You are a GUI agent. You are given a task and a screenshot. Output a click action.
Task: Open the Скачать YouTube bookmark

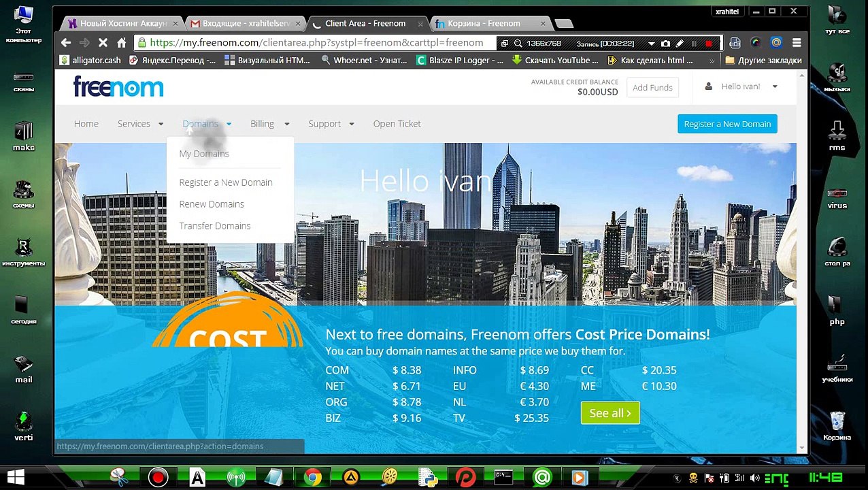click(x=555, y=61)
